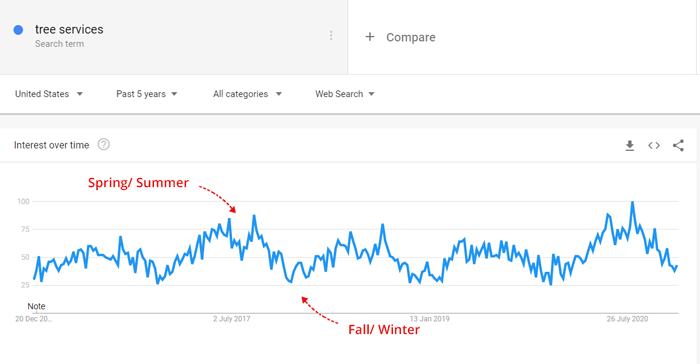Expand the United States region dropdown
This screenshot has height=364, width=700.
49,94
